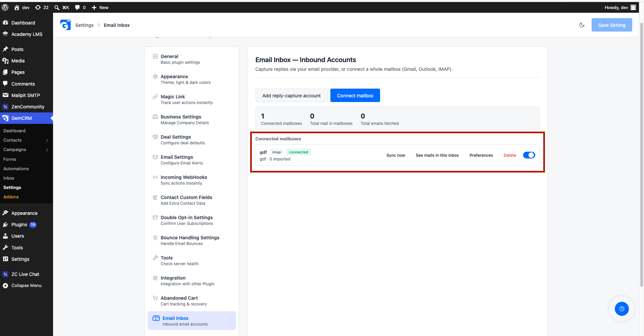
Task: Delete the gdf mailbox
Action: tap(510, 155)
